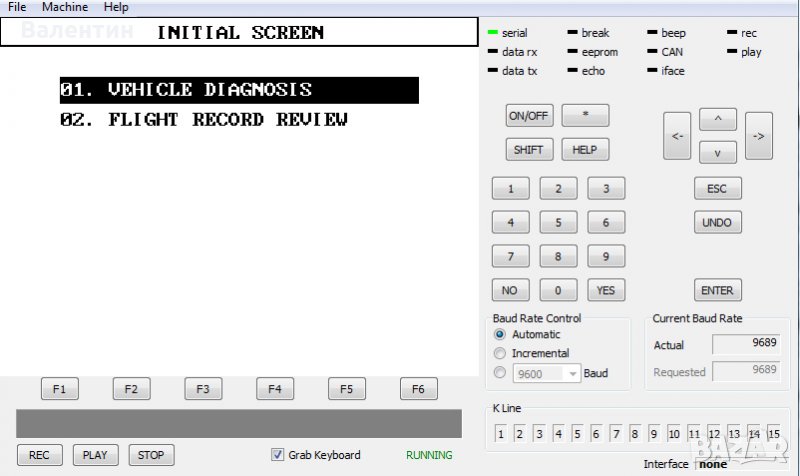Uncheck the Grab Keyboard checkbox
The height and width of the screenshot is (476, 800).
(x=278, y=455)
